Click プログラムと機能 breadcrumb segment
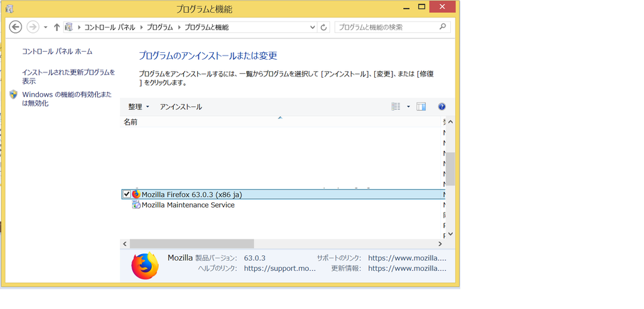Screen dimensions: 644x309 (206, 27)
